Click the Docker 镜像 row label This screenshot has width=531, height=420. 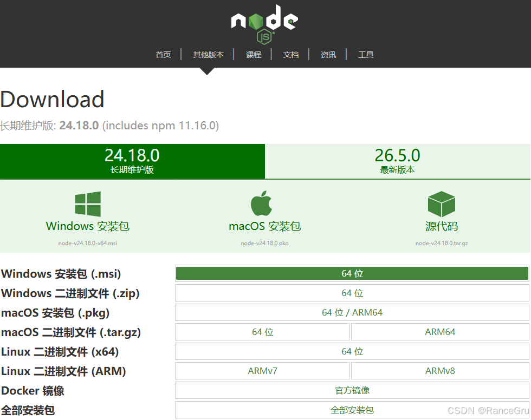pos(33,391)
